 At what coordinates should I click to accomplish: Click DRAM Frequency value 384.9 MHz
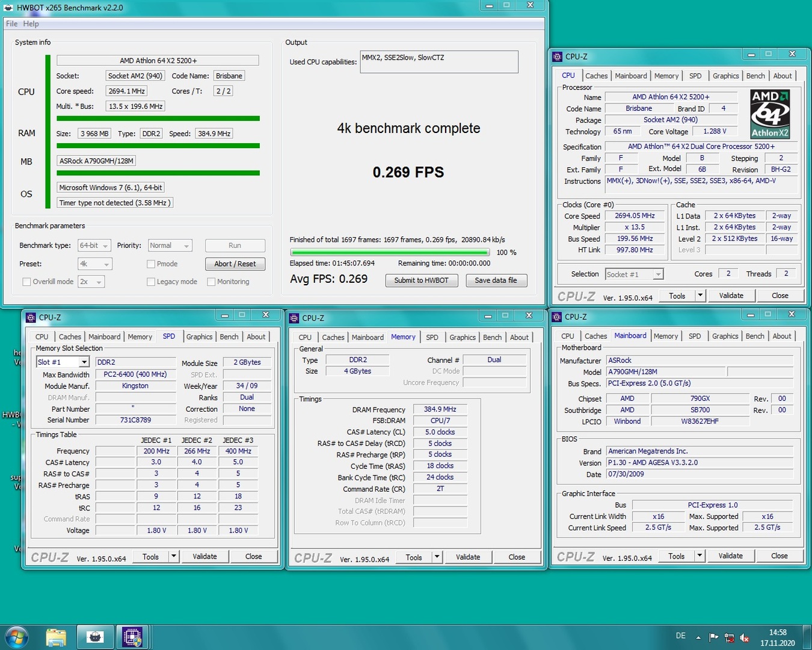[440, 409]
